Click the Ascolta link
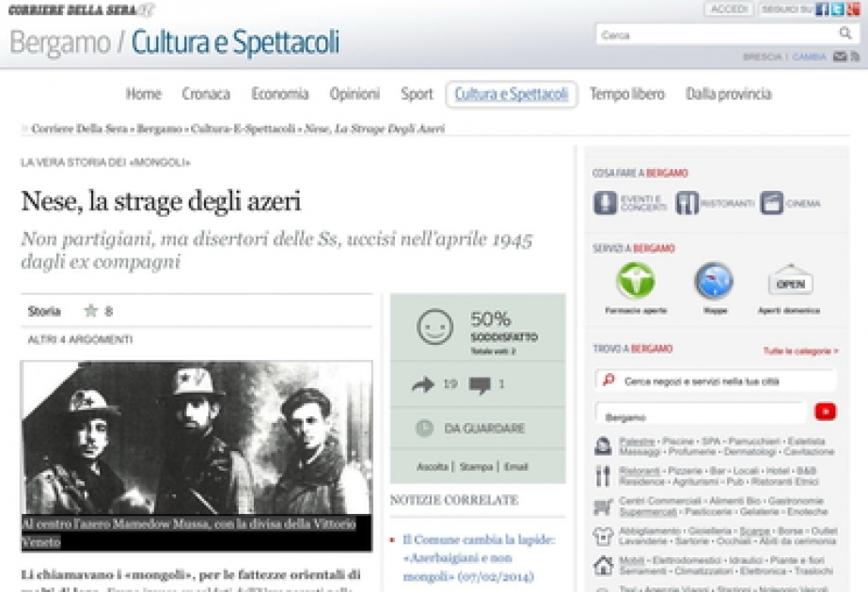Screen dimensions: 868x592 tap(433, 466)
